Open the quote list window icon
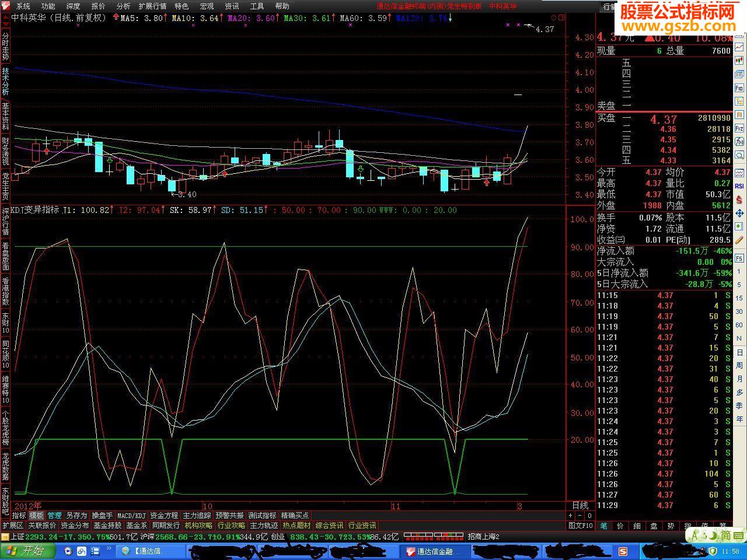The height and width of the screenshot is (560, 747). click(739, 74)
